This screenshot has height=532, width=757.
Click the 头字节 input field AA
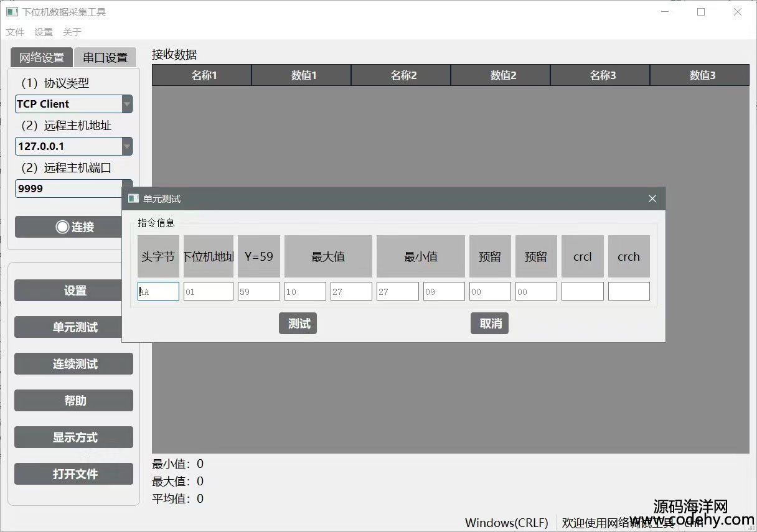pyautogui.click(x=158, y=291)
